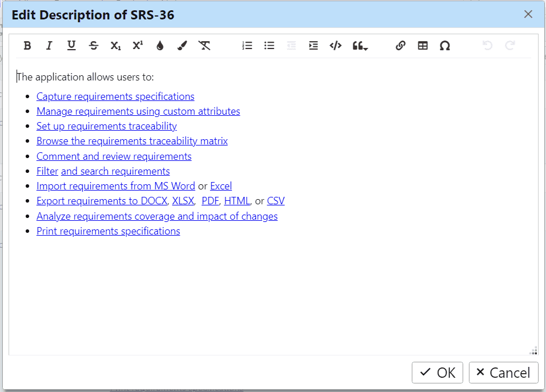Open 'Import requirements from MS Word' link
Image resolution: width=546 pixels, height=392 pixels.
115,186
